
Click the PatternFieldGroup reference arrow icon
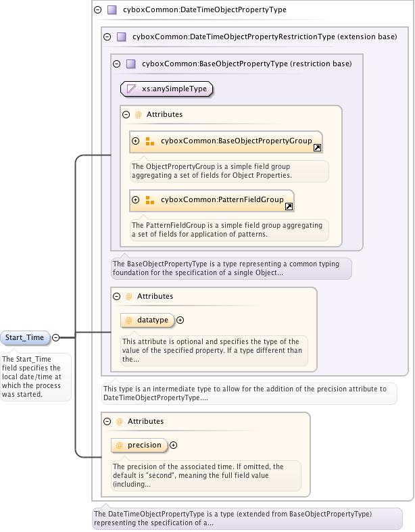(288, 206)
